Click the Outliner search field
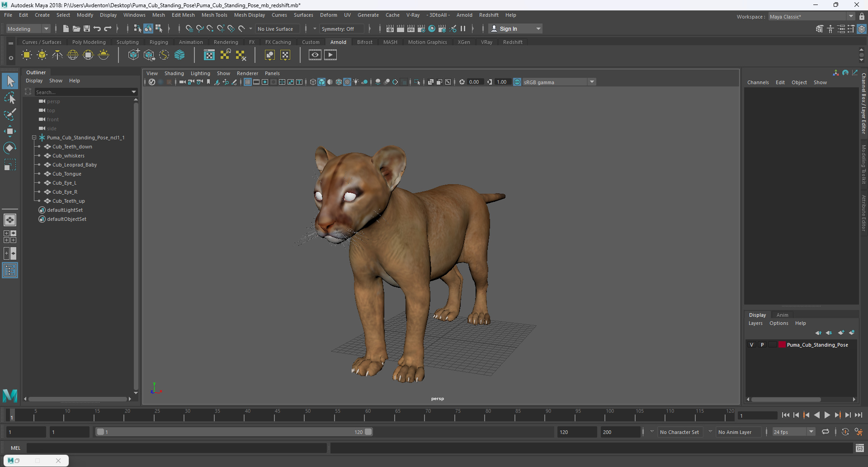The image size is (868, 467). click(82, 92)
